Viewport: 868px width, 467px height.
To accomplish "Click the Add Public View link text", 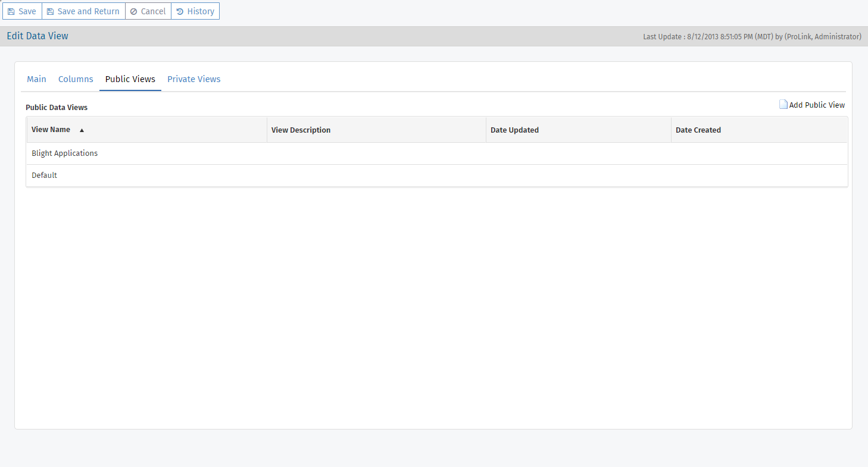I will pyautogui.click(x=817, y=105).
